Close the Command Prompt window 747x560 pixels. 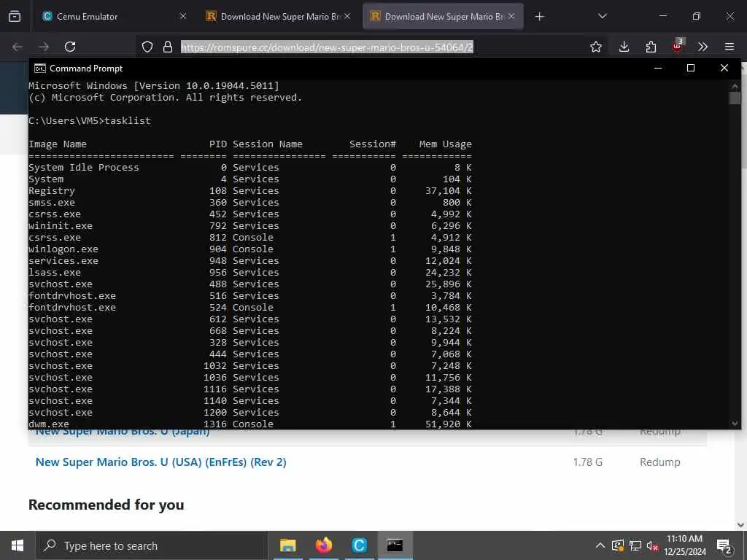(724, 68)
